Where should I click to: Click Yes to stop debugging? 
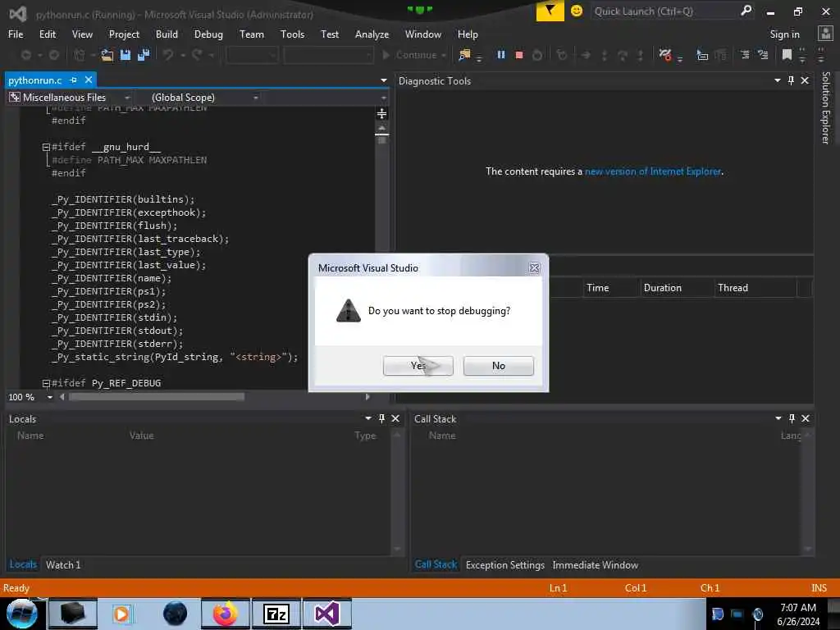click(418, 365)
